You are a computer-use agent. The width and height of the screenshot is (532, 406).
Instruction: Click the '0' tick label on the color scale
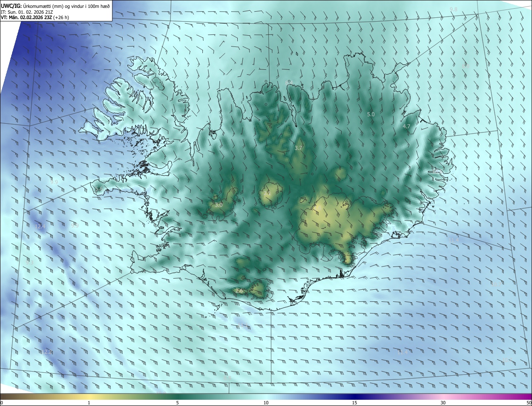2,403
